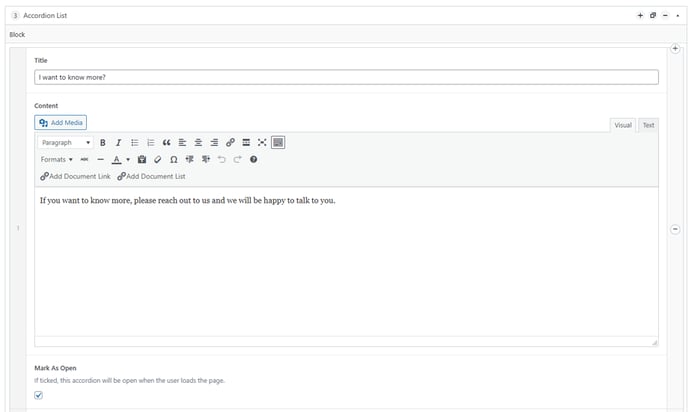
Task: Click Add Document Link
Action: coord(75,176)
